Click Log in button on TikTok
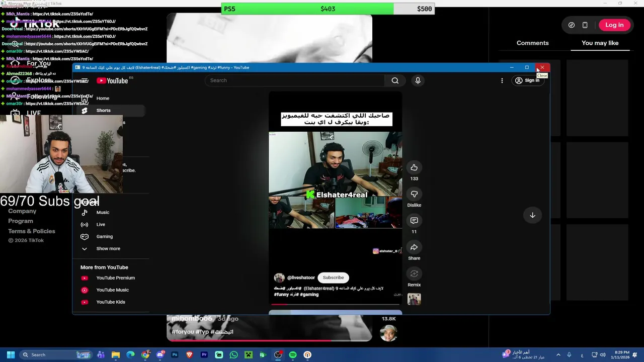 tap(614, 25)
